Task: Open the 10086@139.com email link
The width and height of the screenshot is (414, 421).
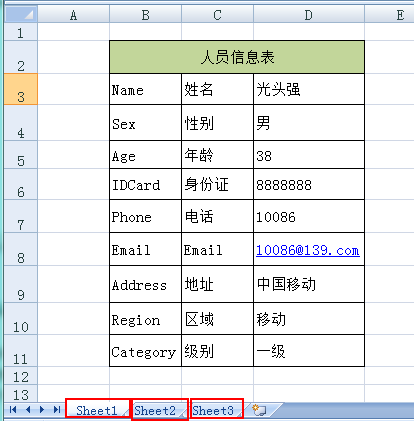Action: click(308, 250)
